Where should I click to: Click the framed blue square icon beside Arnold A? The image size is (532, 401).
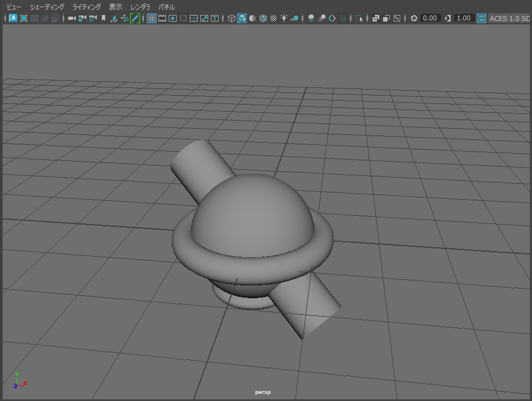(24, 18)
